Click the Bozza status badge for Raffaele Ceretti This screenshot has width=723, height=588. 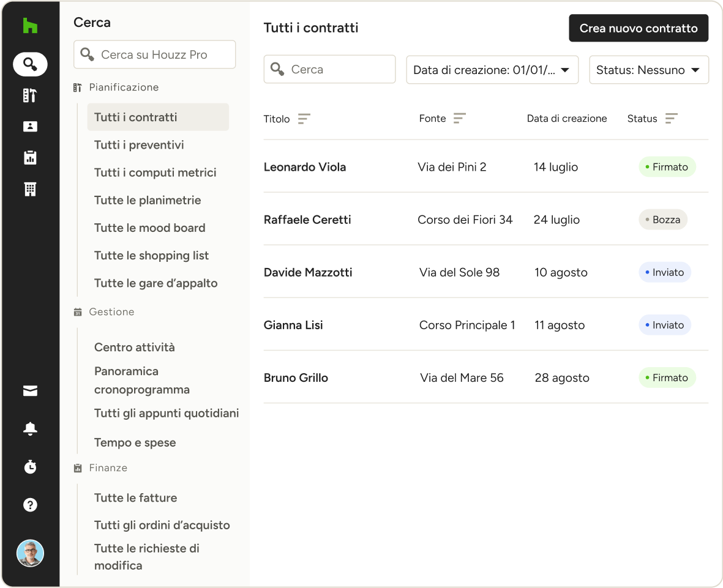click(662, 220)
